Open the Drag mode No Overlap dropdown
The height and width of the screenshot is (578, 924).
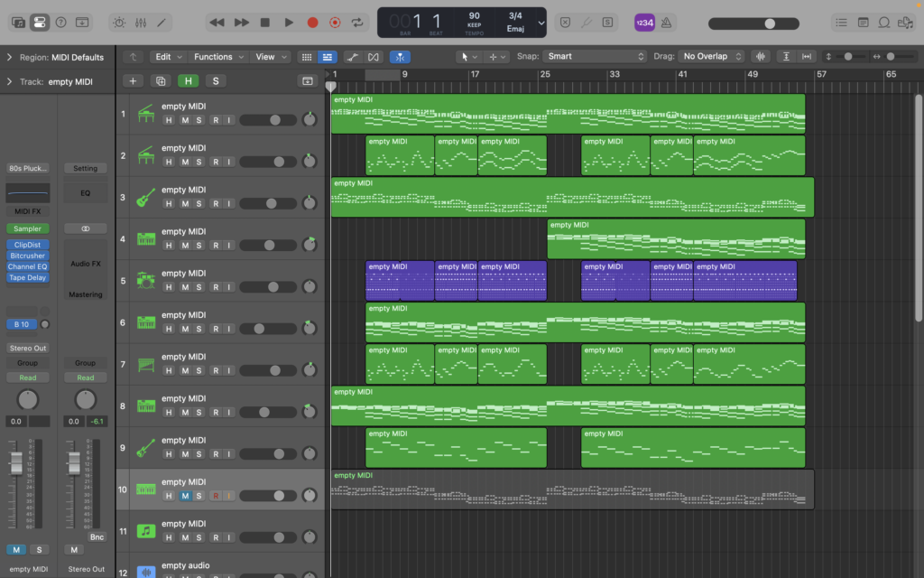pos(712,56)
